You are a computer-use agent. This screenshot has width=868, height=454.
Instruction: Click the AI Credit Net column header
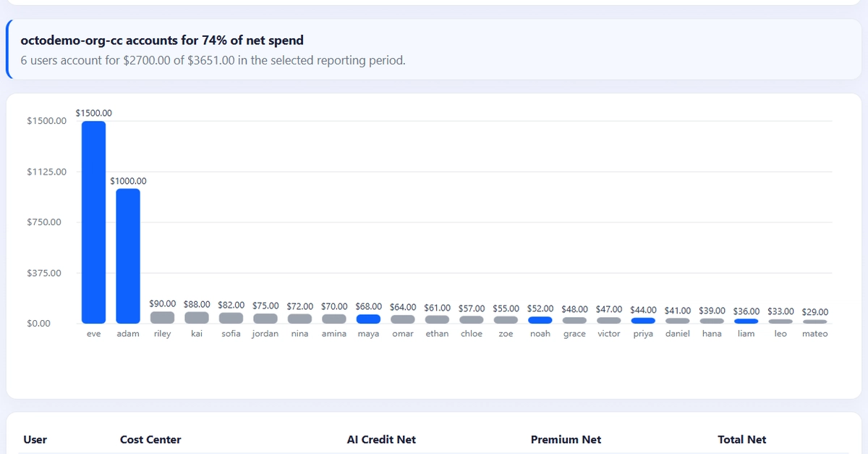(381, 440)
